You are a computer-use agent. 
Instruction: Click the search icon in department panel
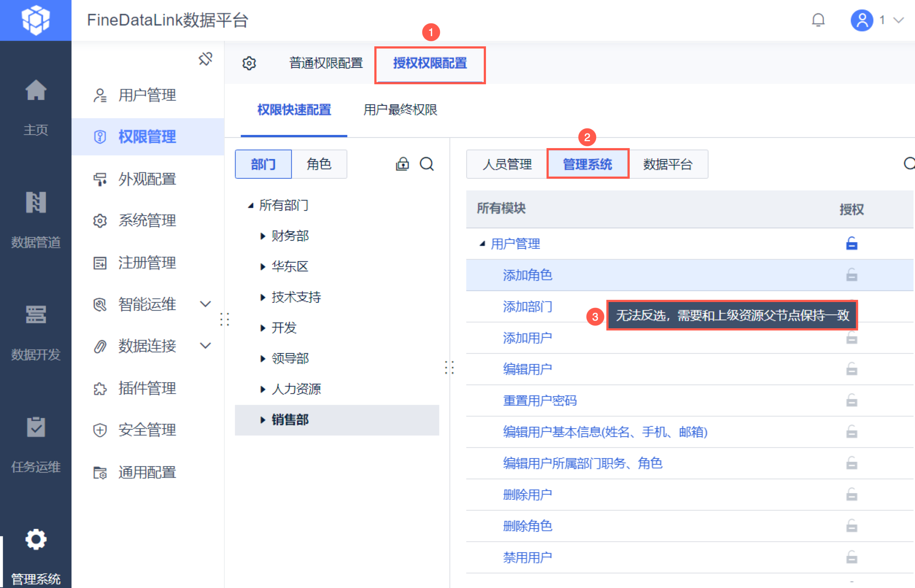[426, 164]
